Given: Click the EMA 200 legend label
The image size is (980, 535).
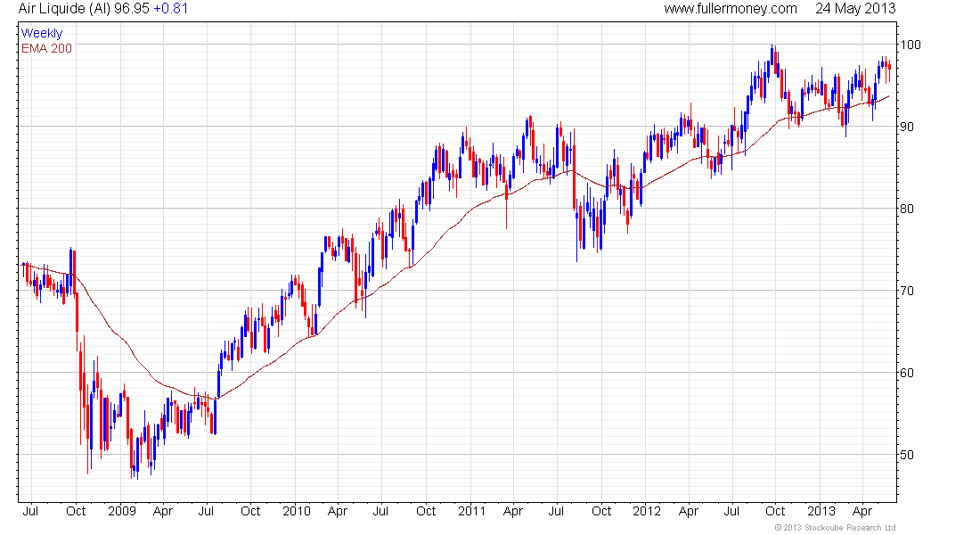Looking at the screenshot, I should point(47,48).
